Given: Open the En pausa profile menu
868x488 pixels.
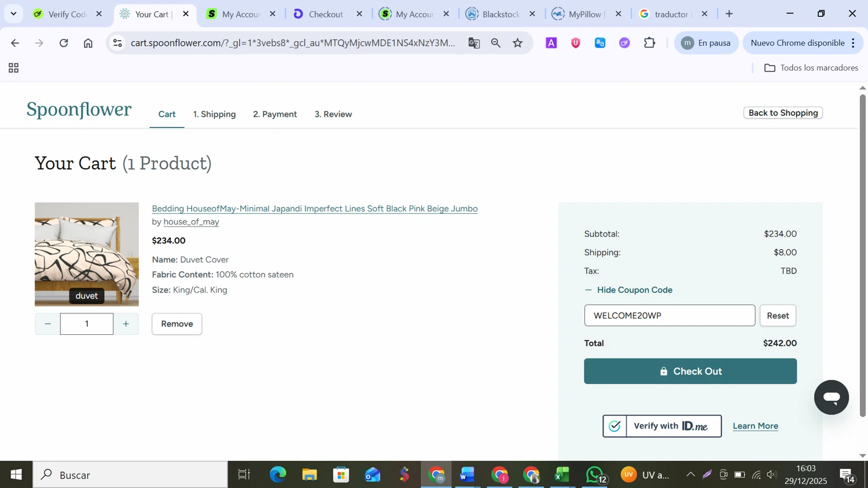Looking at the screenshot, I should [x=706, y=43].
